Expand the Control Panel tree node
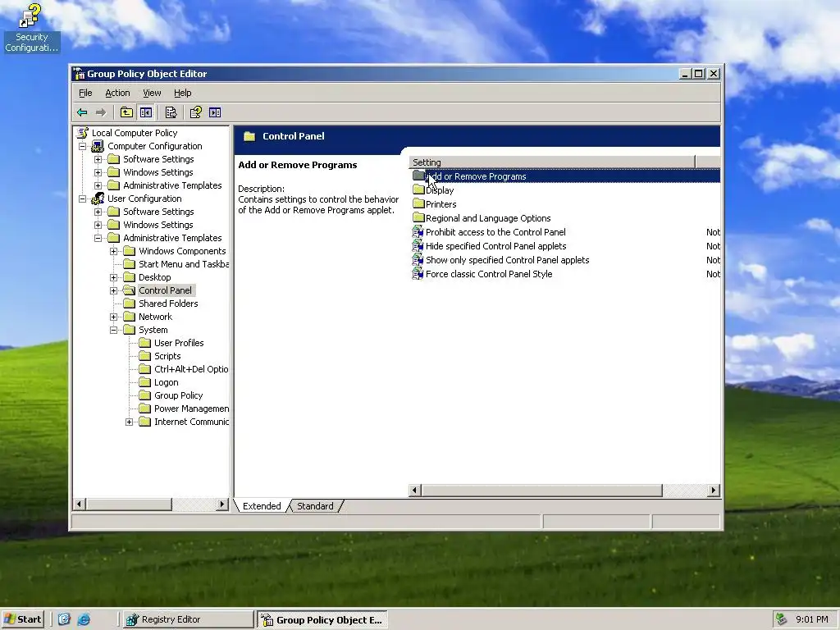This screenshot has width=840, height=630. (x=113, y=290)
